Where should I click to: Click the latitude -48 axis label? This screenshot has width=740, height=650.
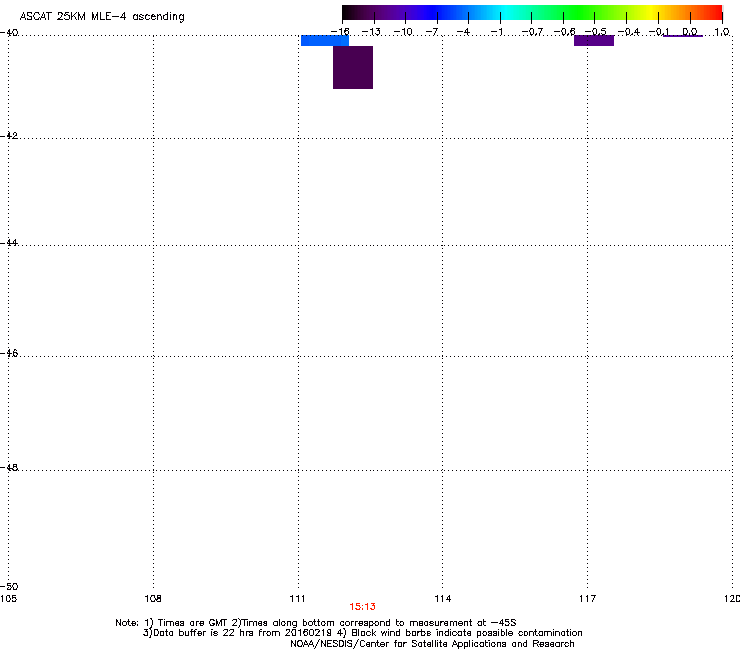pyautogui.click(x=9, y=467)
